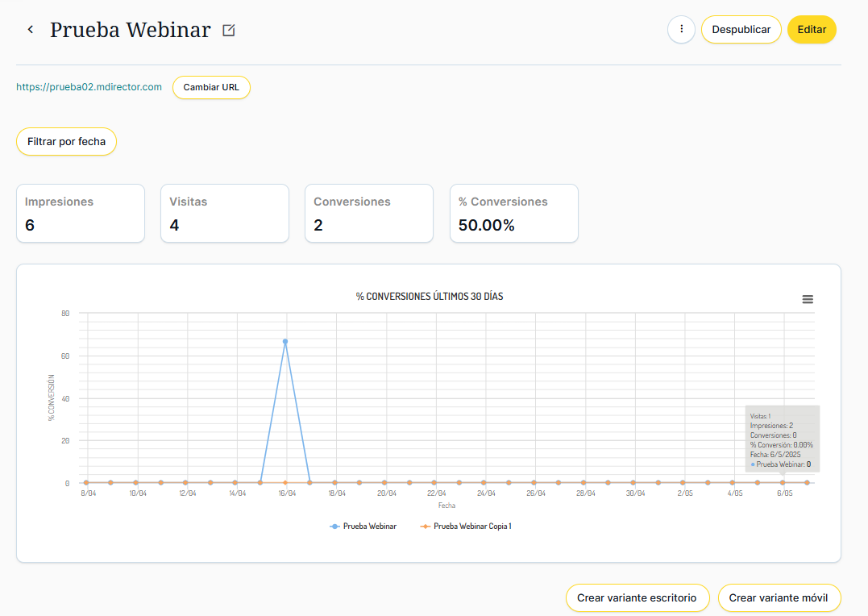868x616 pixels.
Task: Open the chart hamburger export menu
Action: 808,299
